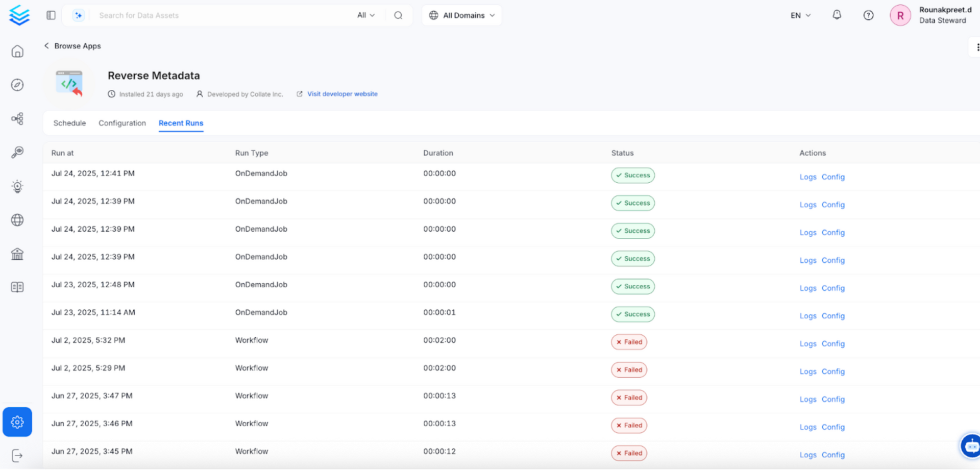Image resolution: width=980 pixels, height=471 pixels.
Task: Expand the All Domains dropdown
Action: click(462, 15)
